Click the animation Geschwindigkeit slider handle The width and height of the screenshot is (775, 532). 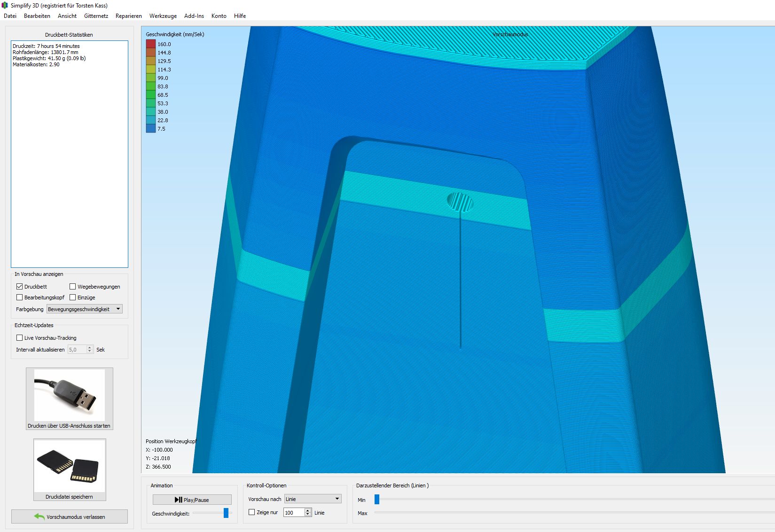[226, 513]
